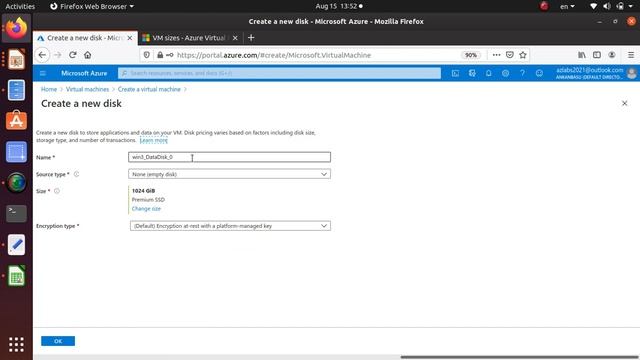The height and width of the screenshot is (360, 640).
Task: Click the horizontal scrollbar at the bottom
Action: (520, 357)
